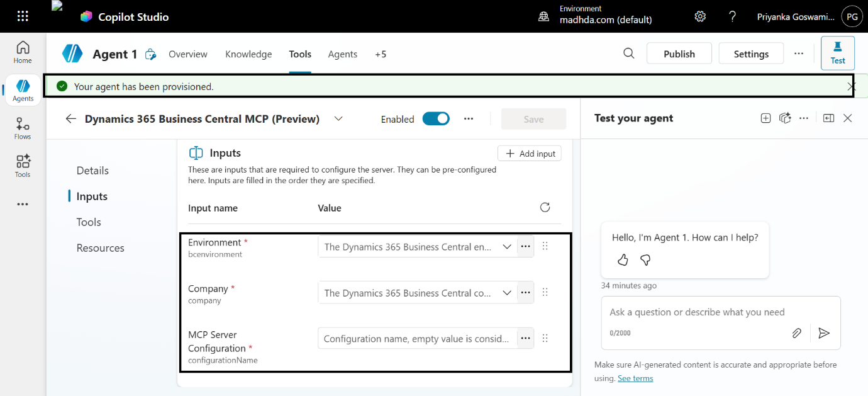The height and width of the screenshot is (396, 868).
Task: Open Flows from the left sidebar
Action: pyautogui.click(x=22, y=127)
